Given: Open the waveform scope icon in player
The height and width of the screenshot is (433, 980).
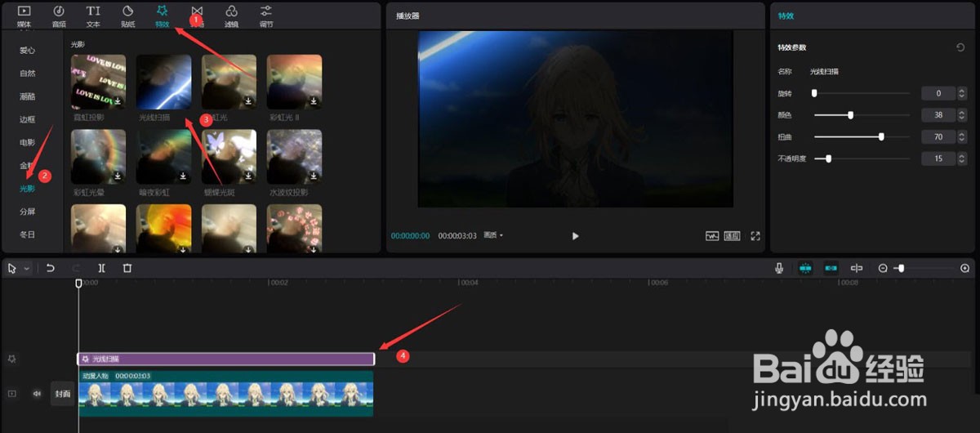Looking at the screenshot, I should (x=712, y=236).
